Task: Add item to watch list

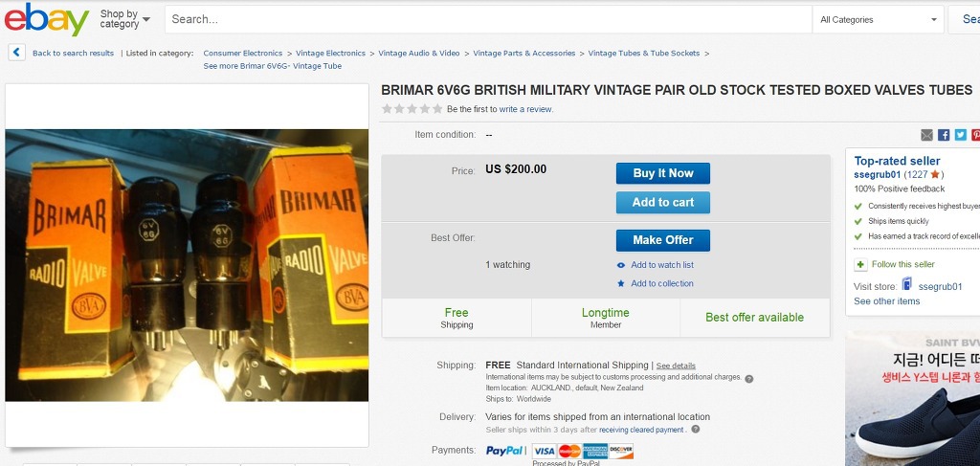Action: click(x=661, y=265)
